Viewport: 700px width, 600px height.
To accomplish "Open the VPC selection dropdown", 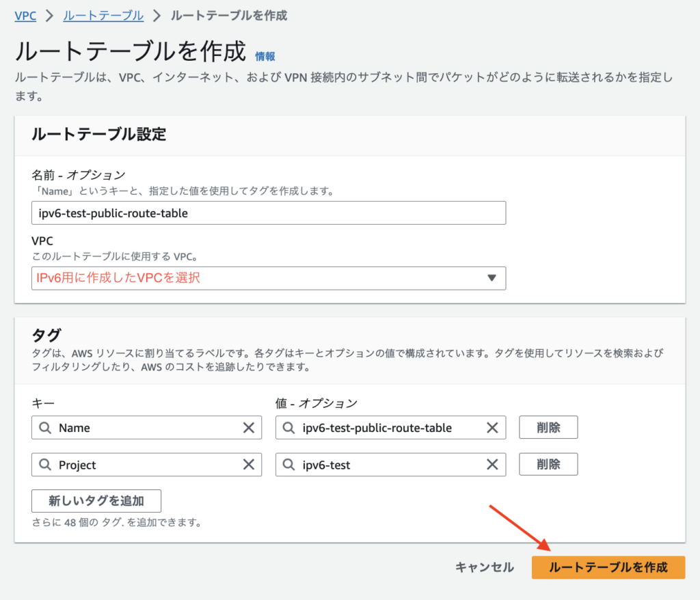I will pyautogui.click(x=268, y=278).
